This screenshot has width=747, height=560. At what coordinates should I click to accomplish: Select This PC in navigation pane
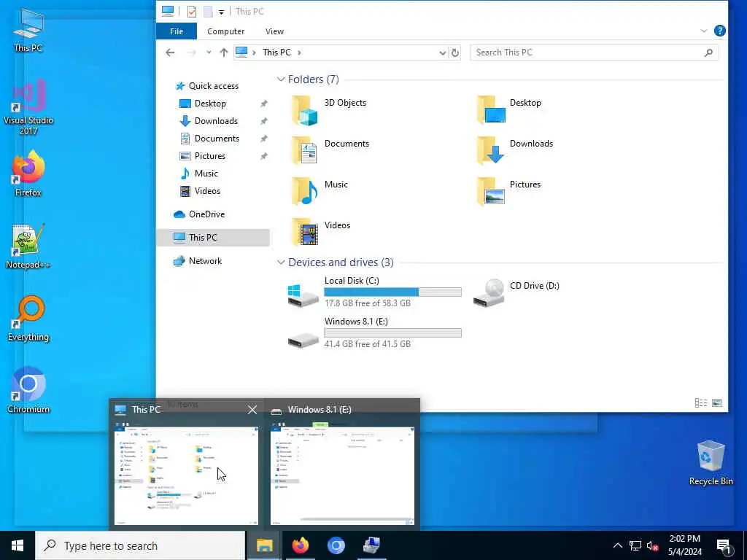[x=213, y=238]
